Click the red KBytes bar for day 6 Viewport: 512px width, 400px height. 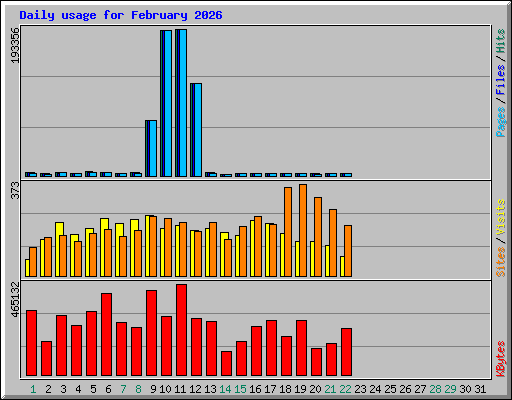tap(107, 335)
